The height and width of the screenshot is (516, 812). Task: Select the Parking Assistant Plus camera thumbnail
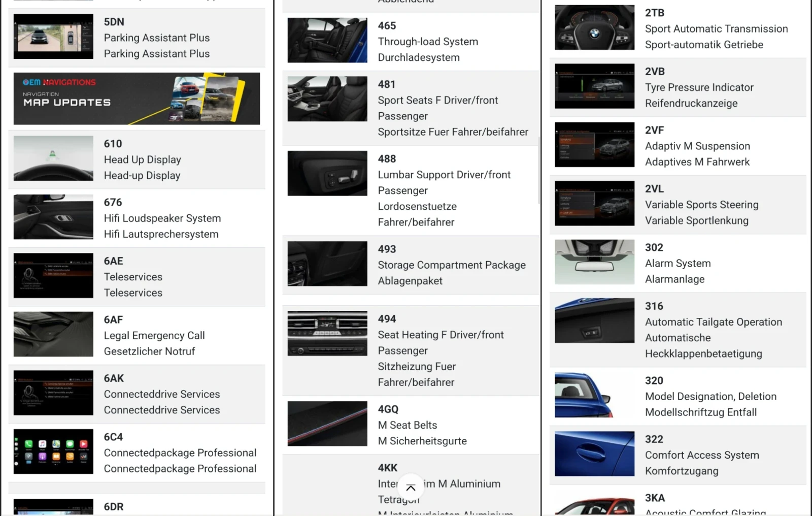coord(53,37)
